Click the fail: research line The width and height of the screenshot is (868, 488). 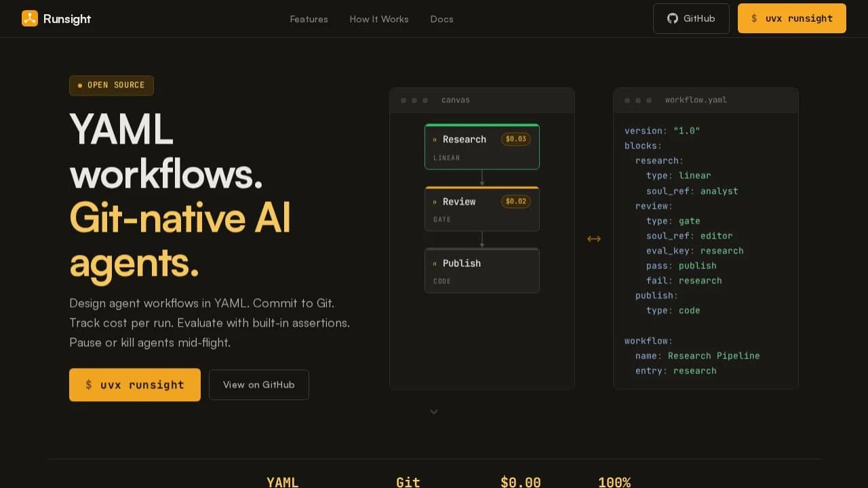click(x=684, y=281)
